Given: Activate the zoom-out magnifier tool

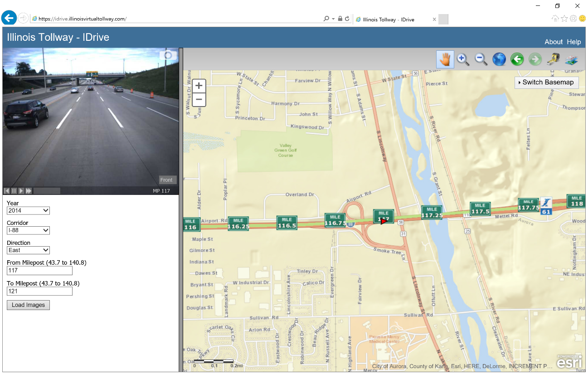Looking at the screenshot, I should point(481,59).
